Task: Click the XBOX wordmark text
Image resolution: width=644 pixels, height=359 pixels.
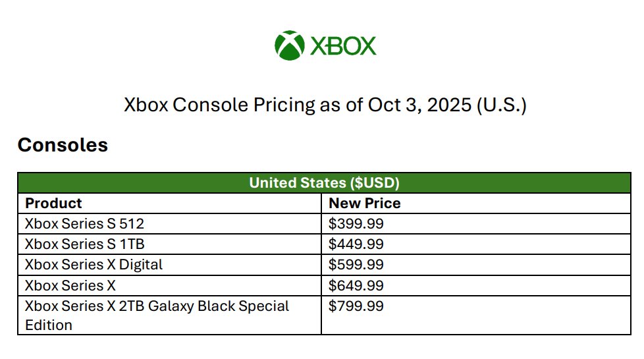Action: (343, 46)
